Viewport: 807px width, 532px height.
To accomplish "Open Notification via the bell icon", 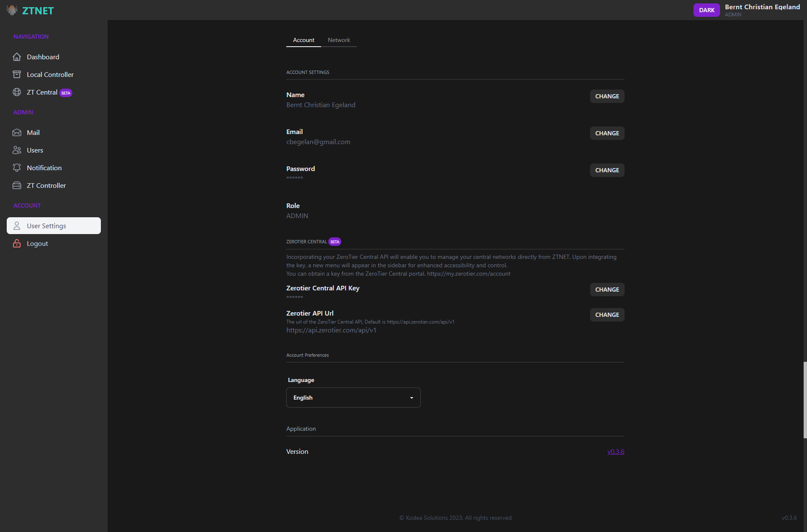I will [x=17, y=168].
